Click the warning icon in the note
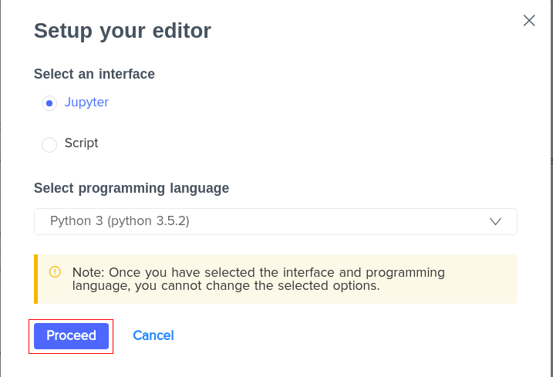Image resolution: width=553 pixels, height=377 pixels. (x=55, y=272)
